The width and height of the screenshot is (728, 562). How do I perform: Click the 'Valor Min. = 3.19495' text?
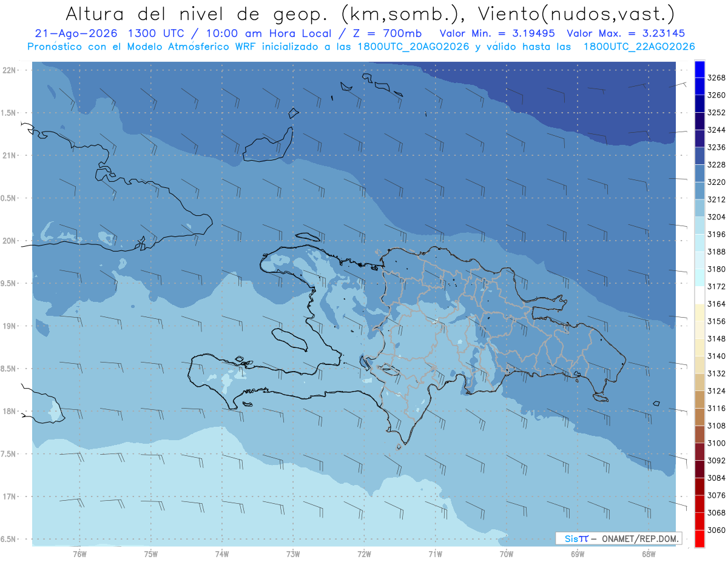coord(498,33)
